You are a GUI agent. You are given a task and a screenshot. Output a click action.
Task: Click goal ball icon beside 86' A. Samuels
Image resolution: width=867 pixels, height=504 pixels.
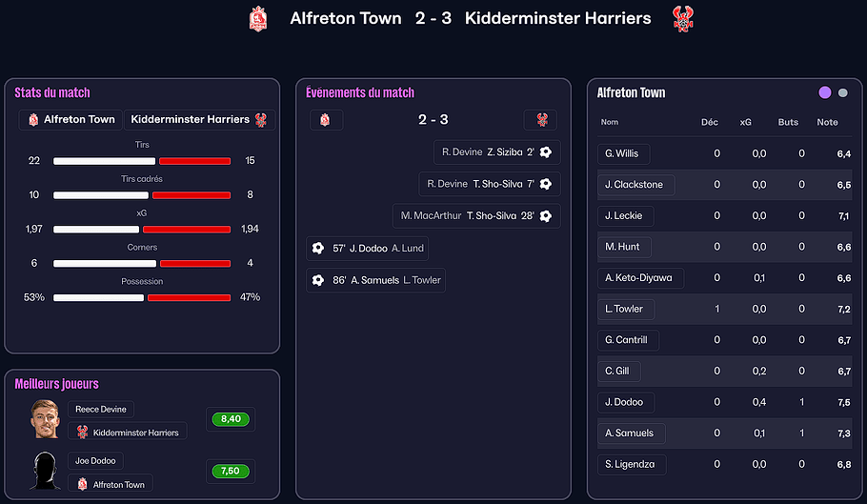[x=318, y=280]
